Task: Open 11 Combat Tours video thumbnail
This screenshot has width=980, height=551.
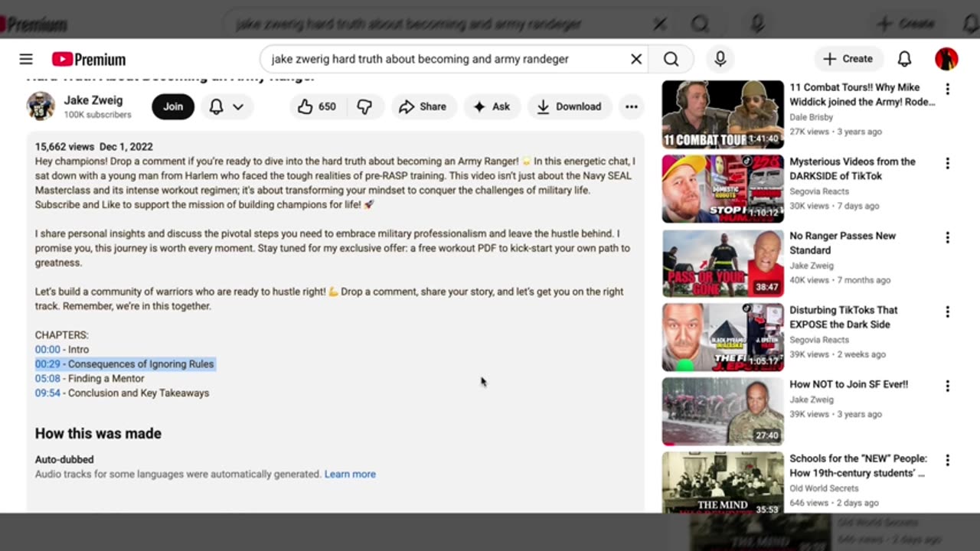Action: pyautogui.click(x=723, y=115)
